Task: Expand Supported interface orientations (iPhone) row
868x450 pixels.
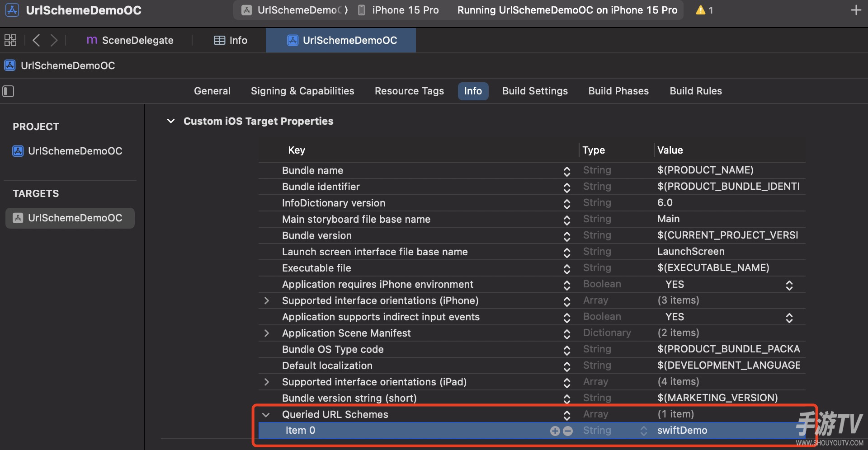Action: tap(266, 300)
